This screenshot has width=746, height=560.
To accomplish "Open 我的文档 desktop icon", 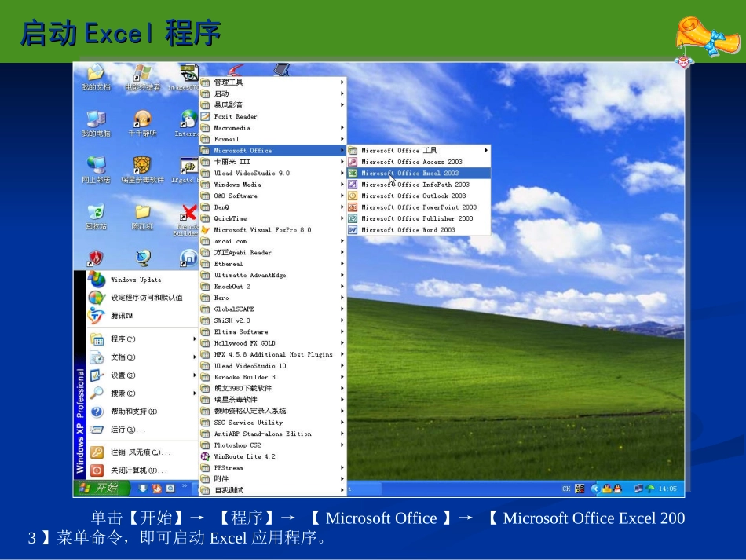I will click(96, 77).
